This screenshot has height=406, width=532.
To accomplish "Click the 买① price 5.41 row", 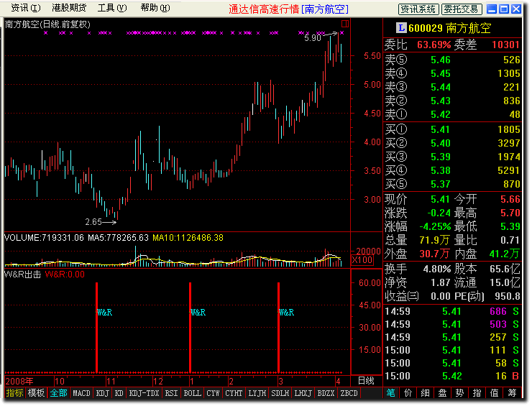I will coord(453,129).
